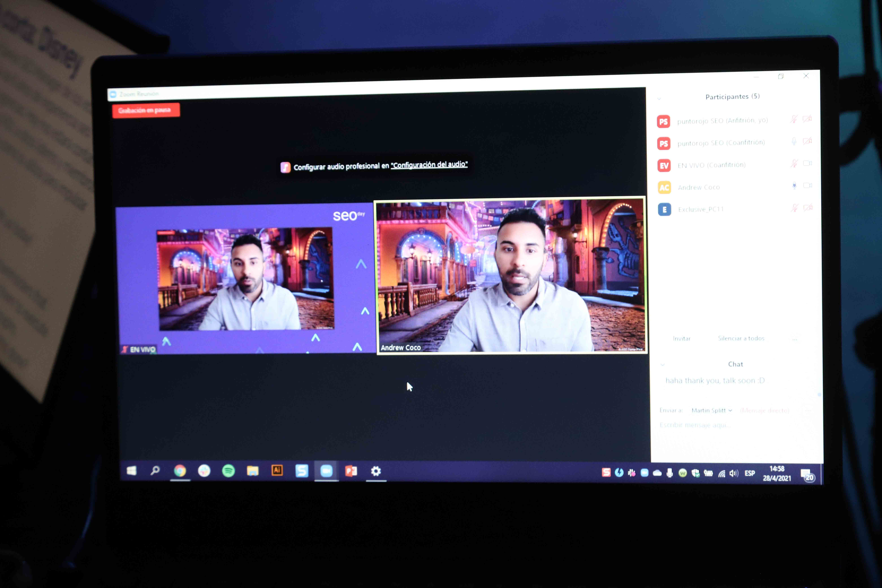Click the microphone tray icon
The width and height of the screenshot is (882, 588).
tap(670, 473)
